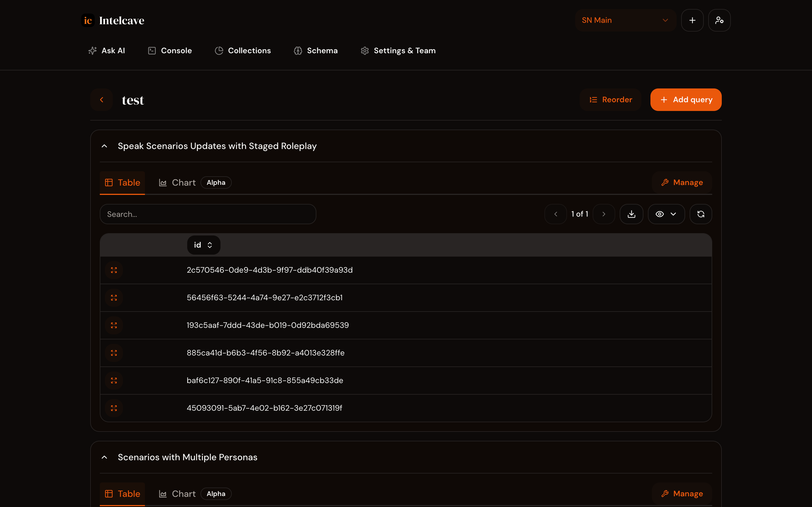The height and width of the screenshot is (507, 812).
Task: Open the Collections menu item
Action: point(242,51)
